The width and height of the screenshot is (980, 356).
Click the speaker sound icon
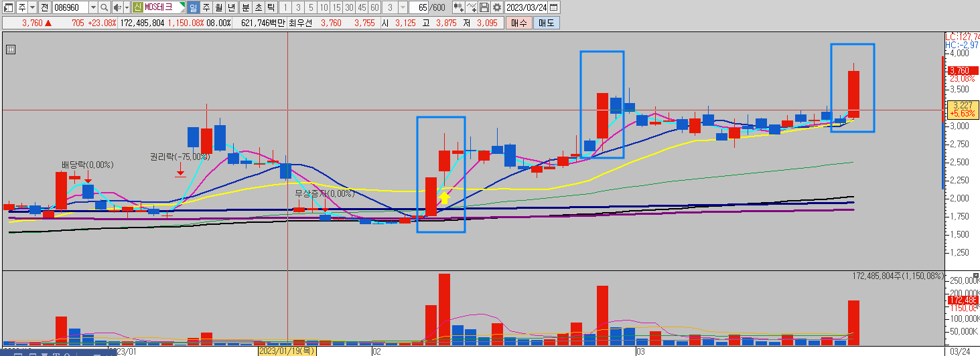coord(117,7)
